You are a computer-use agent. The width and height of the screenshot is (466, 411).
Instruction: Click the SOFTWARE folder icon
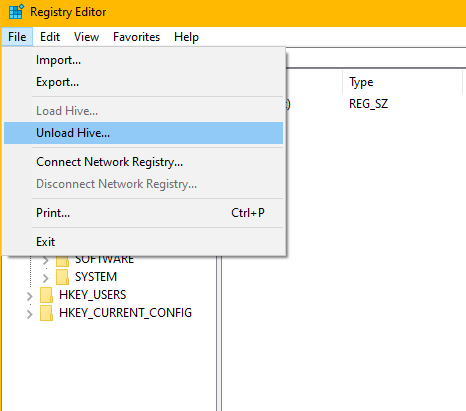62,260
